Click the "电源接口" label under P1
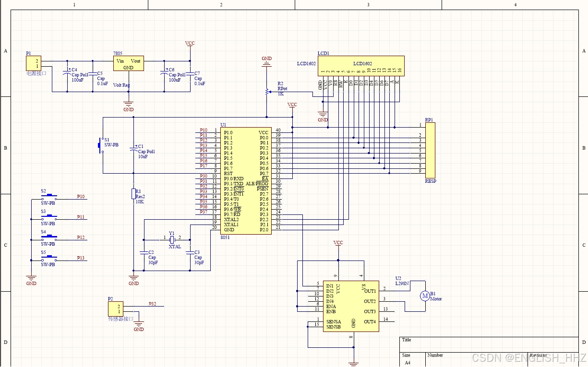 pos(36,74)
